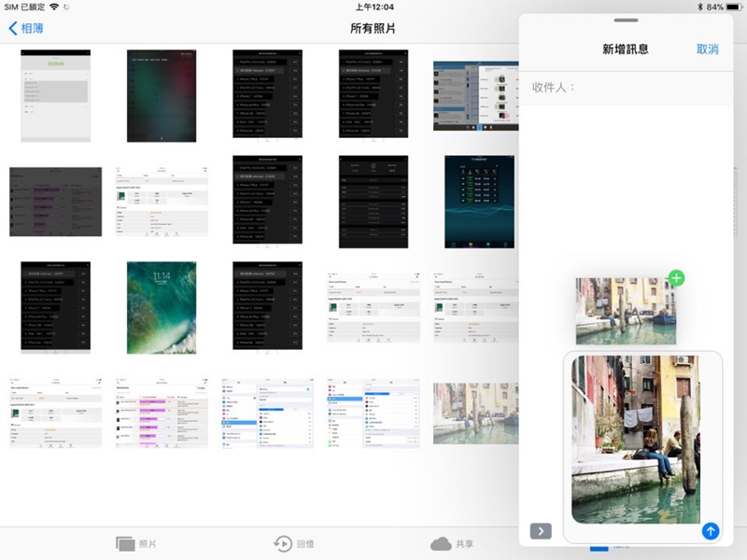This screenshot has height=560, width=747.
Task: Switch to the 回憶 memories tab
Action: [282, 543]
